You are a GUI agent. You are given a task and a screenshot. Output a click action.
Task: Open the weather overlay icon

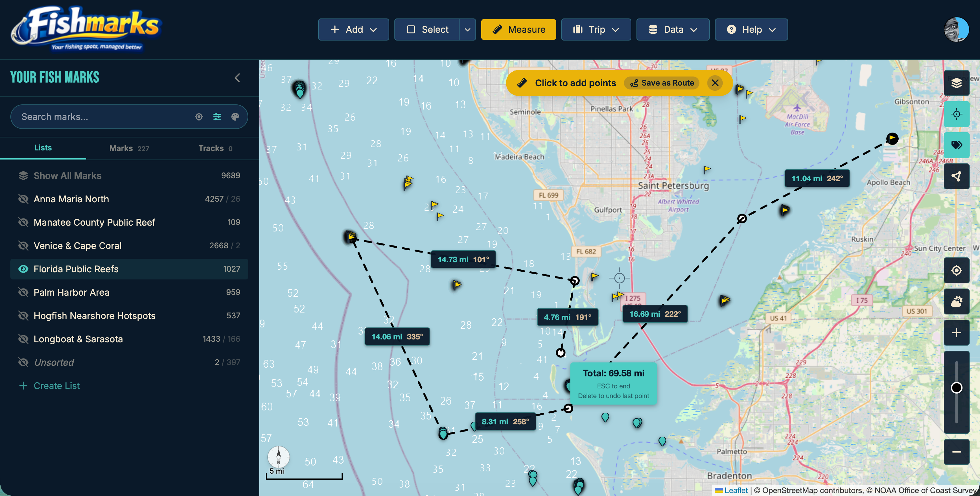[956, 302]
